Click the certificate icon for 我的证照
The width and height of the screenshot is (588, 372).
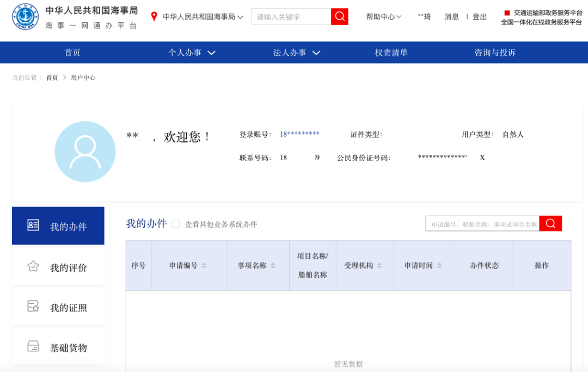[x=33, y=307]
